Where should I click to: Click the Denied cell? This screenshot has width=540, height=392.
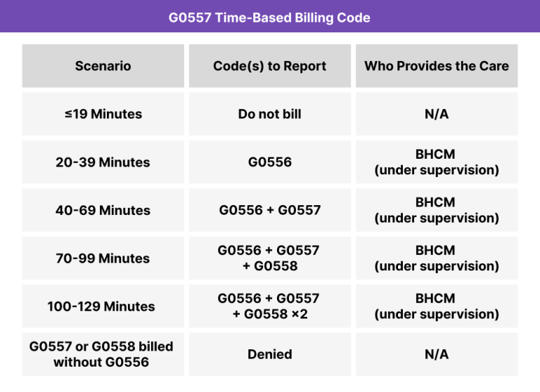(269, 354)
